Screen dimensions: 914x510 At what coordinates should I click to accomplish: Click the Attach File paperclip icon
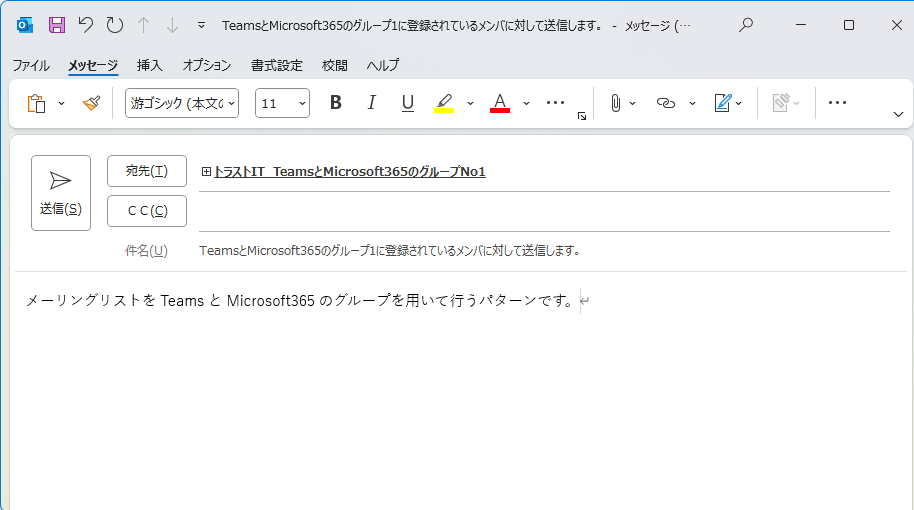pos(616,103)
